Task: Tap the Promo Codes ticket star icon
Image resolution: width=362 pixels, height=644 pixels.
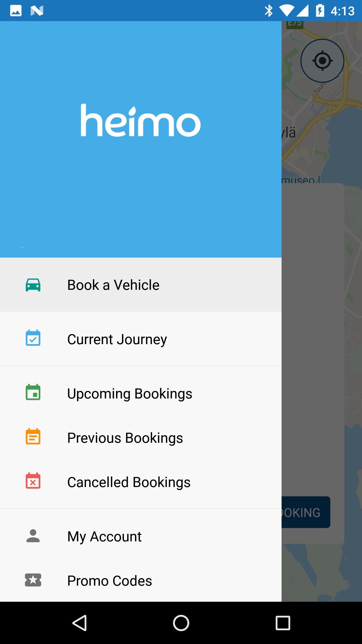Action: pos(33,580)
